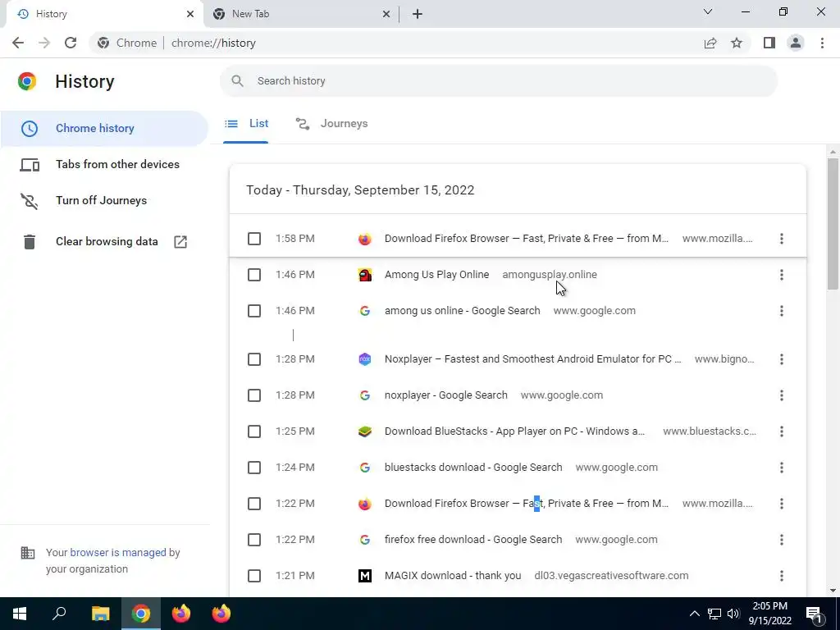
Task: Click the tab search chevron
Action: pos(708,11)
